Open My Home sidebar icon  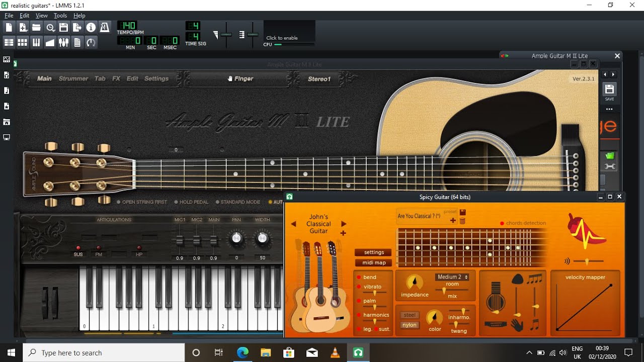pos(7,122)
